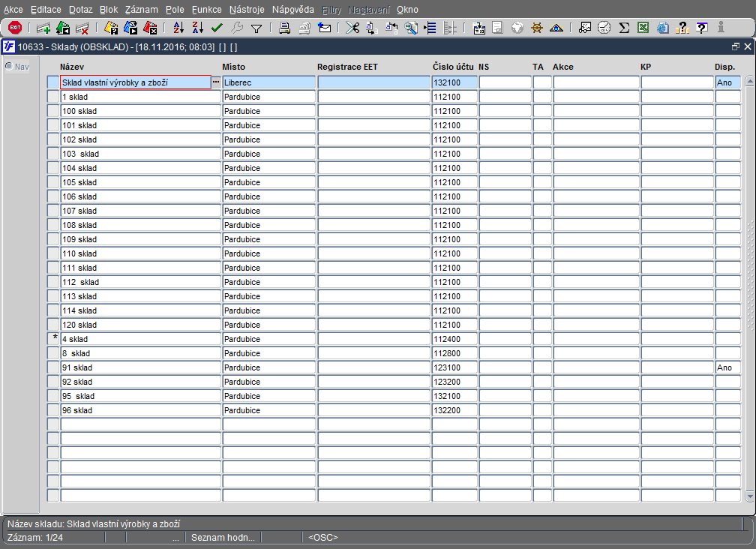Click the 103 sklad name cell
Viewport: 756px width, 549px height.
(x=141, y=154)
